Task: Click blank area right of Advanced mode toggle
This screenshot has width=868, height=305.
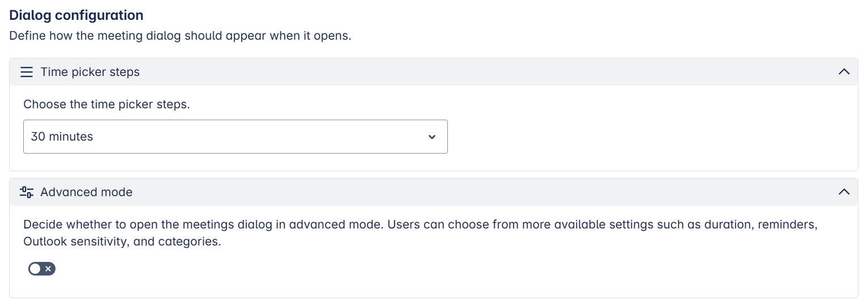Action: click(396, 269)
